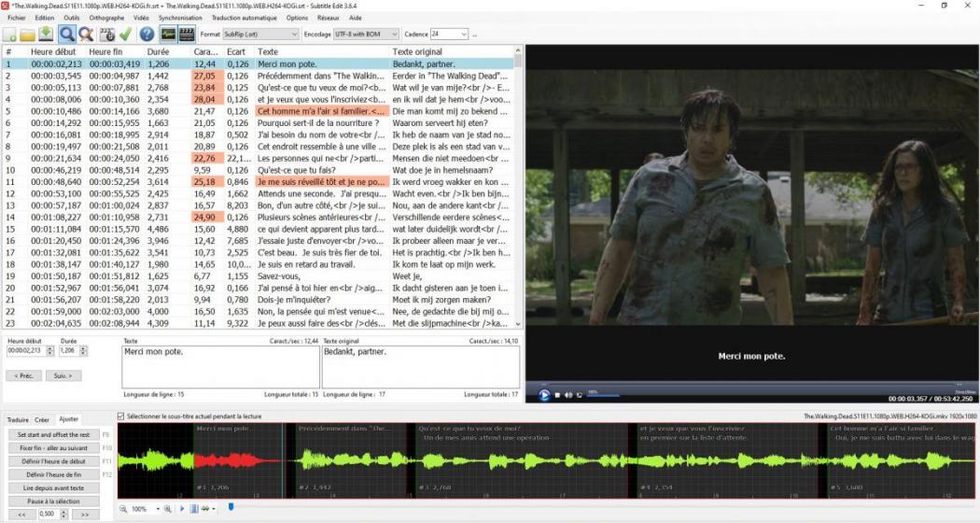
Task: Open the Cadence frame rate dropdown
Action: [463, 35]
